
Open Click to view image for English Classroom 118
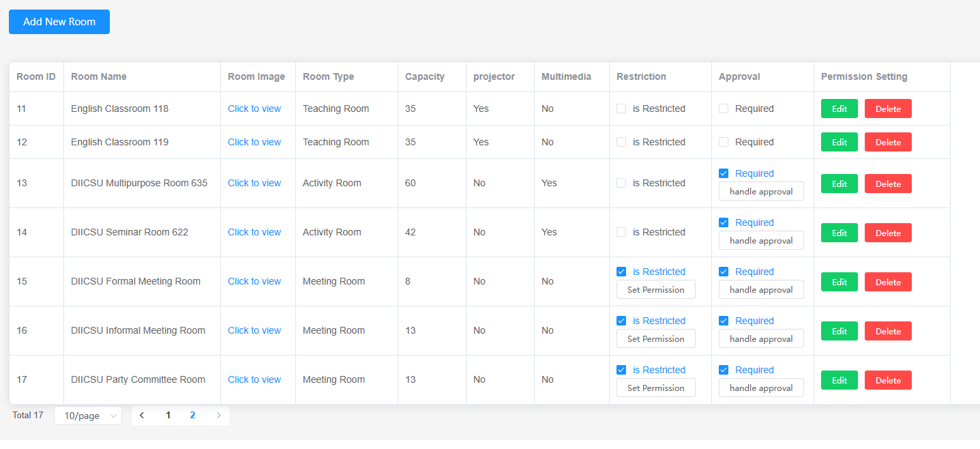(254, 108)
